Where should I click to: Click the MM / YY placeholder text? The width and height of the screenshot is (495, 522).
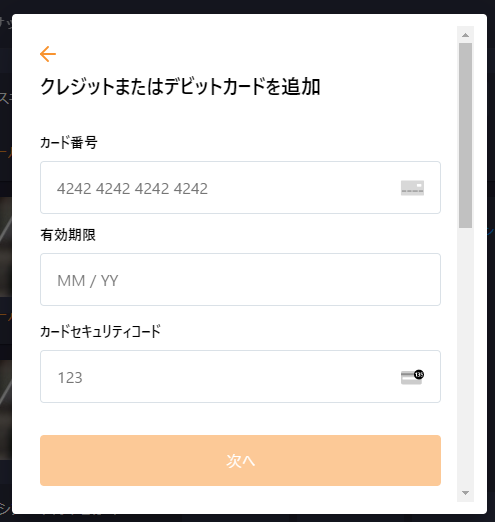[x=88, y=281]
